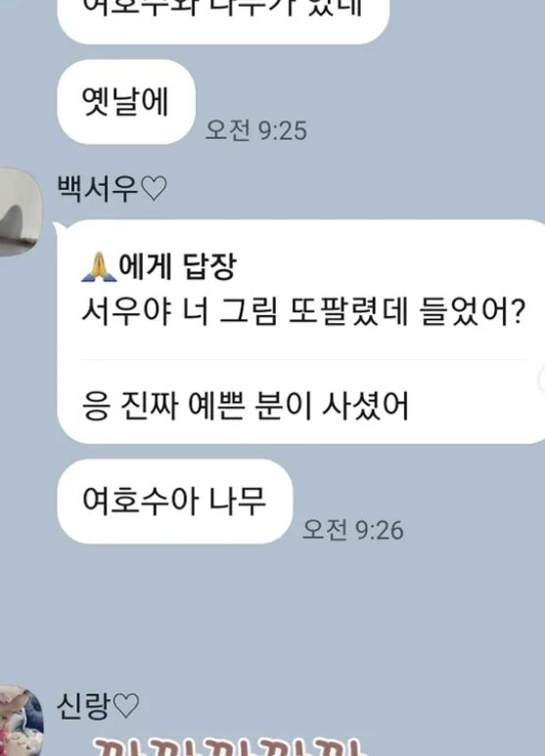The image size is (545, 756).
Task: Open 신랑's profile picture
Action: [x=20, y=721]
